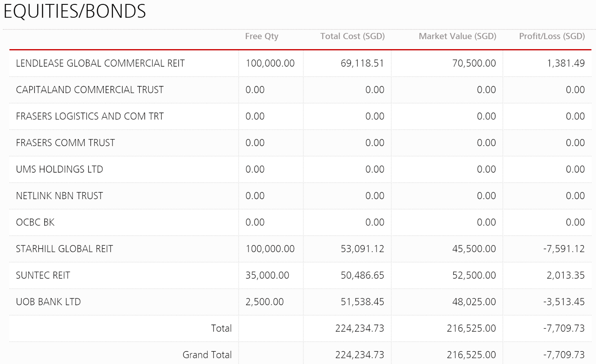Click the UMS Holdings profit/loss value 0.00
The height and width of the screenshot is (364, 596).
click(575, 169)
